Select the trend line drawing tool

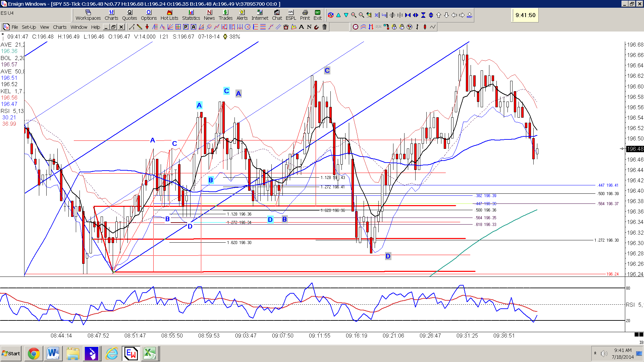tap(132, 27)
